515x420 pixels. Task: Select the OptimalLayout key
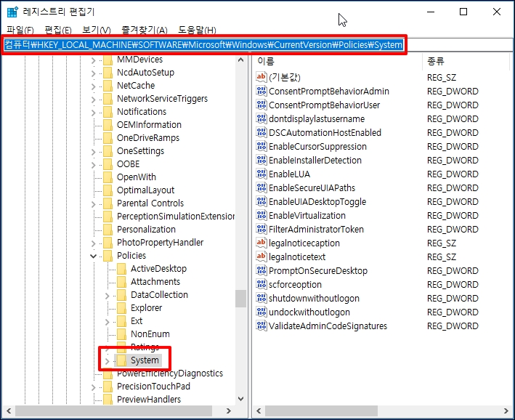pos(145,190)
